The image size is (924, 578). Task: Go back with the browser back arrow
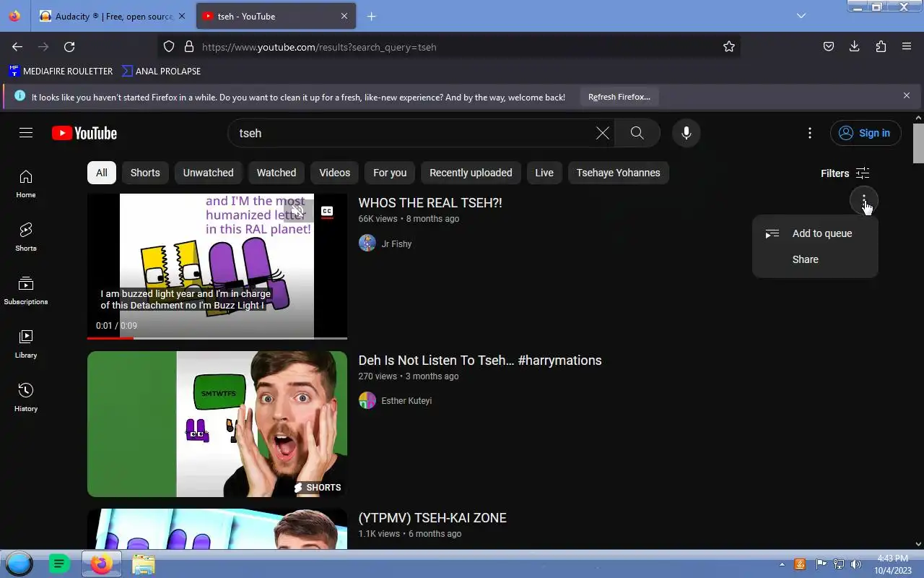[x=17, y=47]
